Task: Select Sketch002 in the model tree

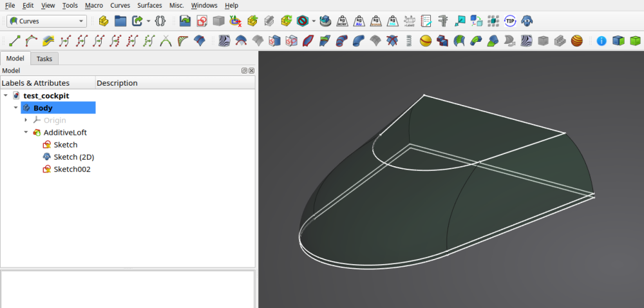Action: (71, 169)
